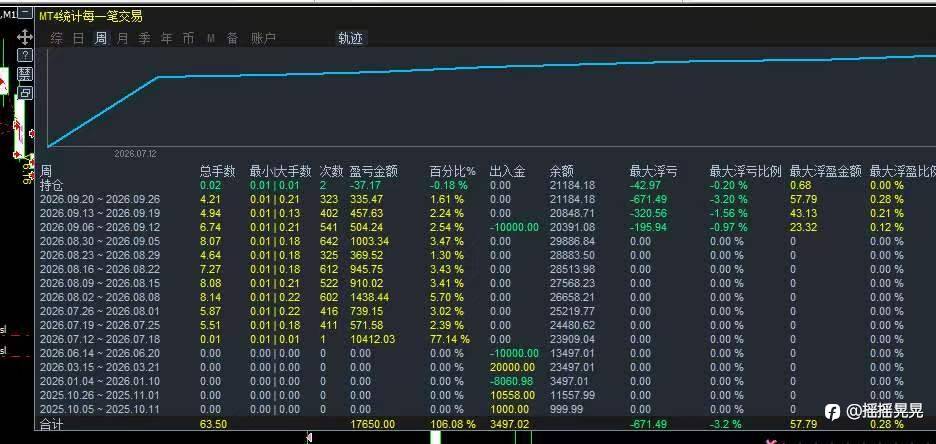Click the total profit 17650.00

pos(372,424)
